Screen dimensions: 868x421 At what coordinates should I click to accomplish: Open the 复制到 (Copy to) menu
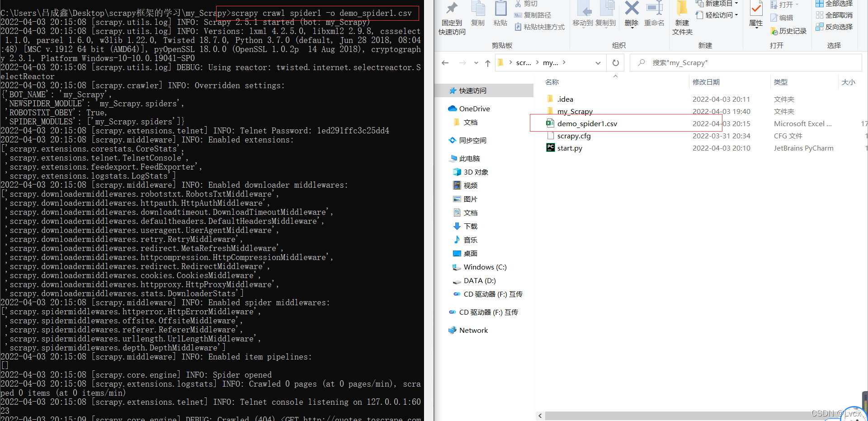pyautogui.click(x=606, y=14)
